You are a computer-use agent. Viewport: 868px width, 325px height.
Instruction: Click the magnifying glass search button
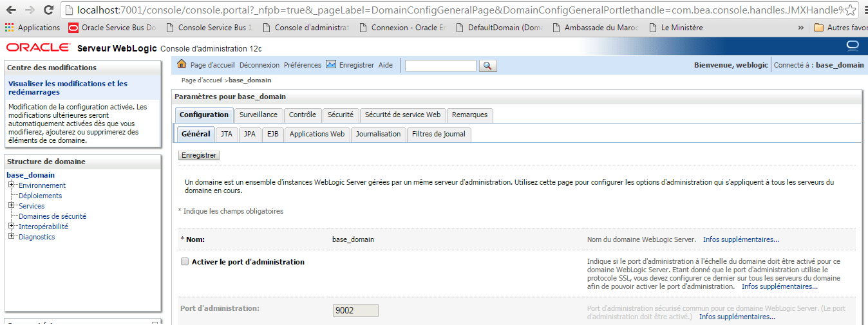[488, 66]
